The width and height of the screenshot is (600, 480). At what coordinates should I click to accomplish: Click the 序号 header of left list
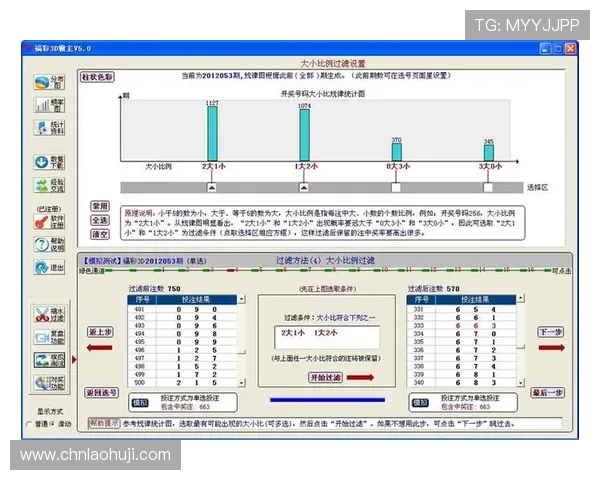tap(142, 300)
